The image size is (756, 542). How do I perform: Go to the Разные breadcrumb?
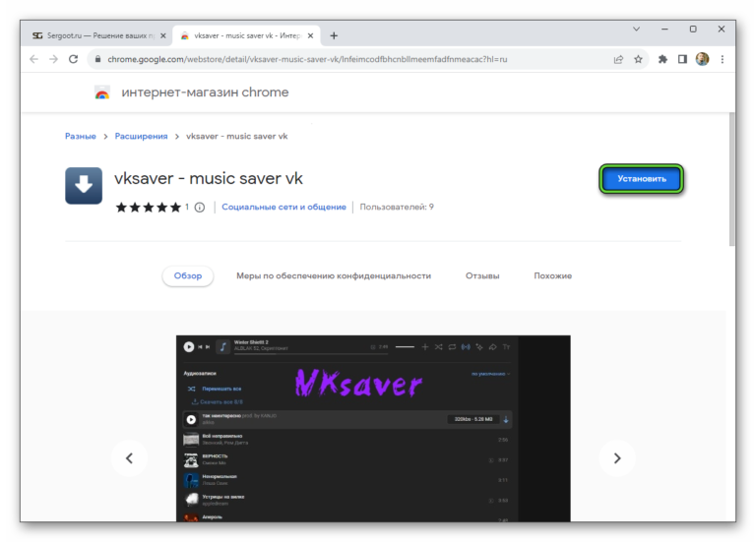[81, 137]
